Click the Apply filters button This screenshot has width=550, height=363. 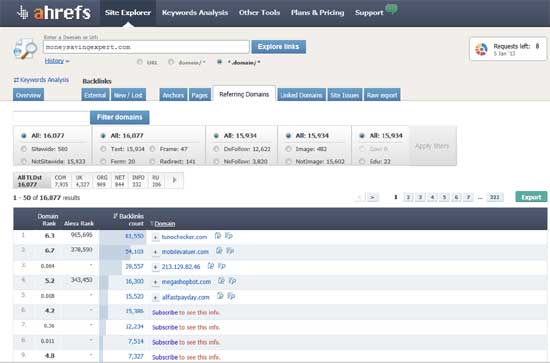point(432,146)
